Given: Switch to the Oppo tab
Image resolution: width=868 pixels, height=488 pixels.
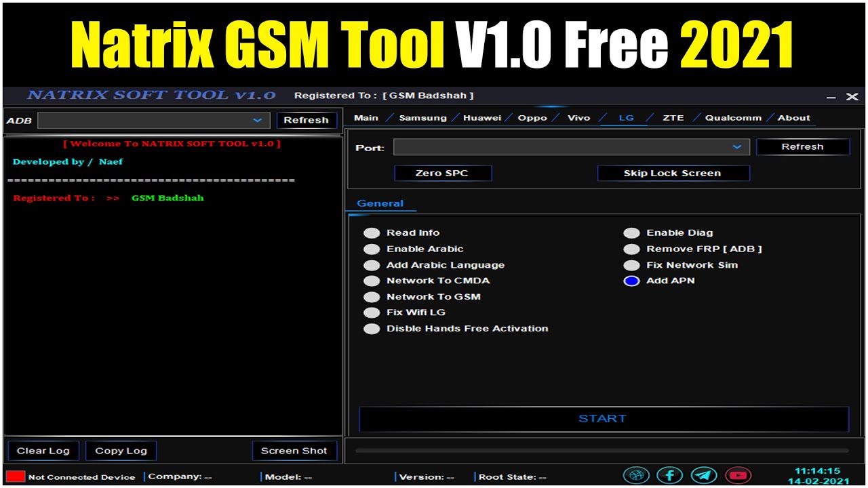Looking at the screenshot, I should tap(532, 118).
